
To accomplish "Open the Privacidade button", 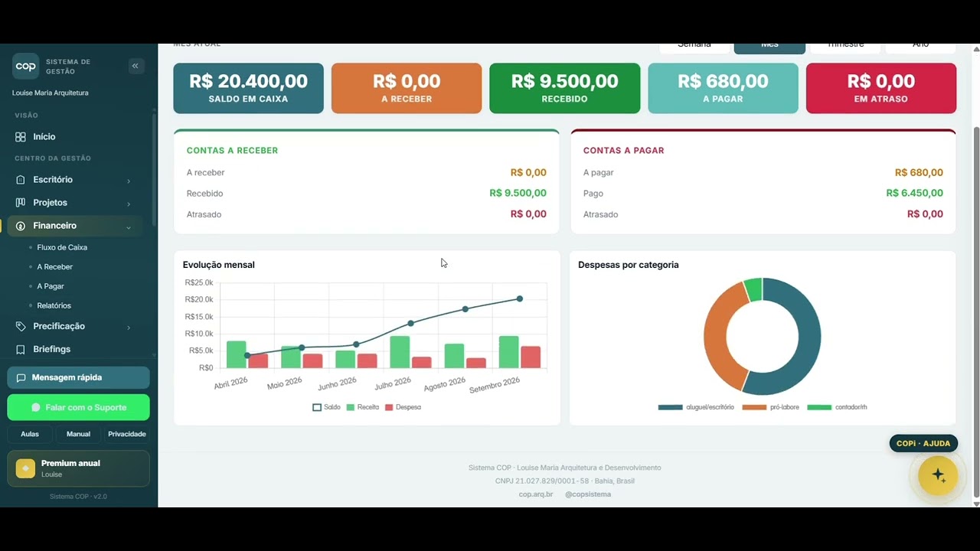I will [x=127, y=434].
